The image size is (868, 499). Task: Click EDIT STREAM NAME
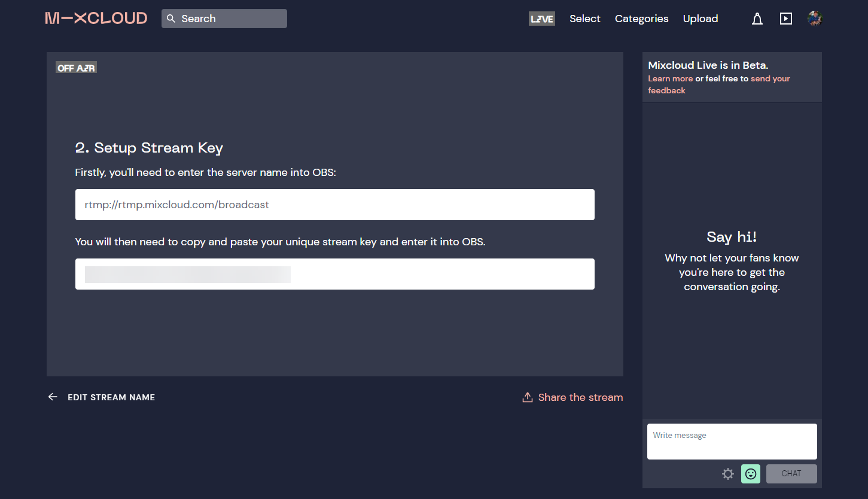(x=111, y=397)
